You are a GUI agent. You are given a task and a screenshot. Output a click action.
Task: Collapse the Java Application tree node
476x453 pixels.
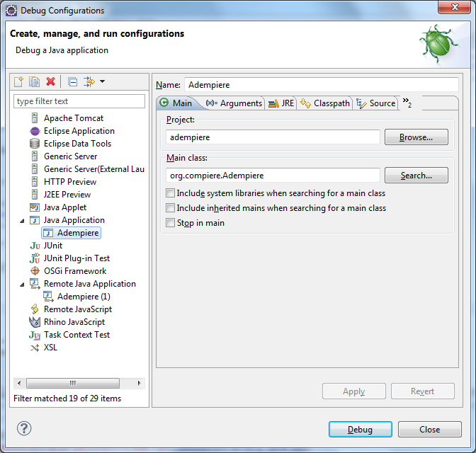pos(22,221)
